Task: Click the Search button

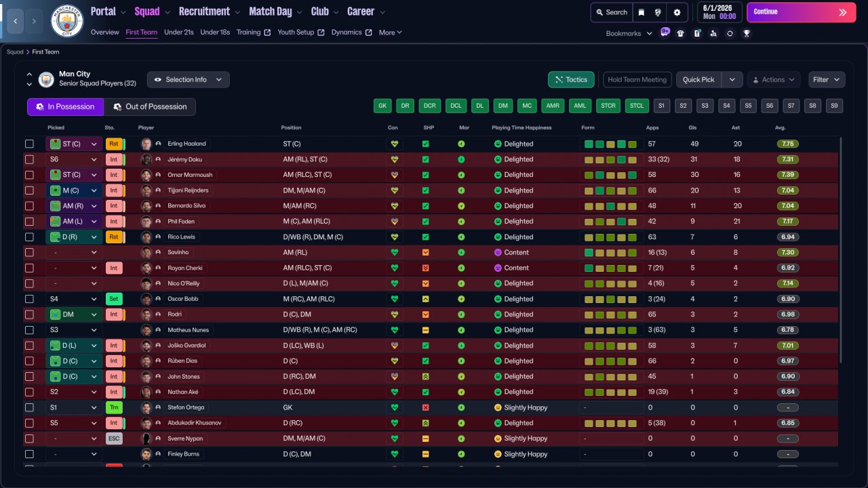Action: point(611,12)
